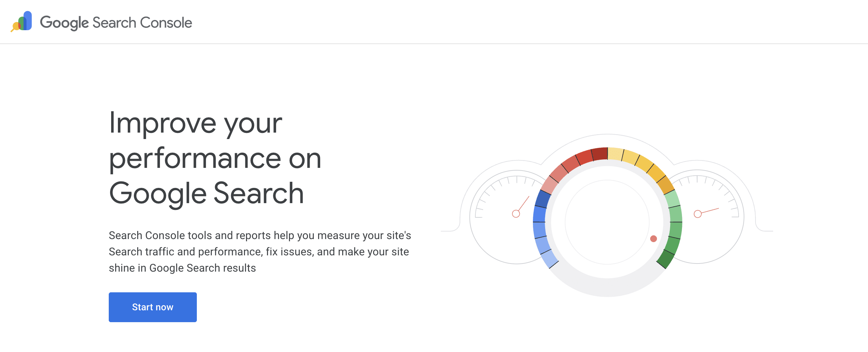Click the Google Search Console logo icon
This screenshot has width=868, height=352.
pyautogui.click(x=21, y=22)
